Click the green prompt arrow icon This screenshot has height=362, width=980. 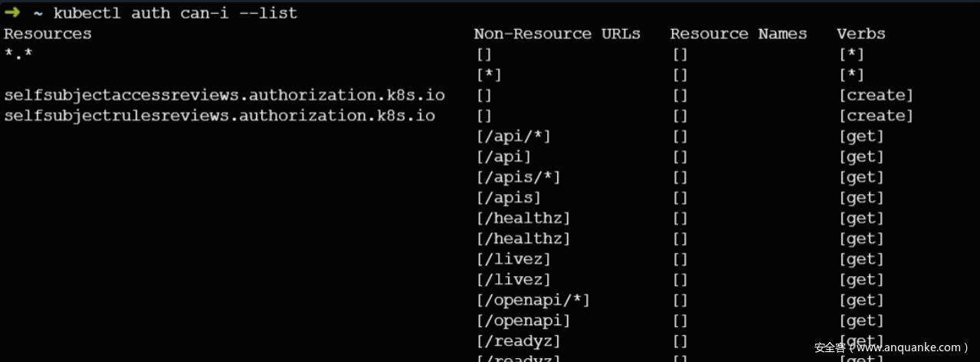pyautogui.click(x=11, y=13)
